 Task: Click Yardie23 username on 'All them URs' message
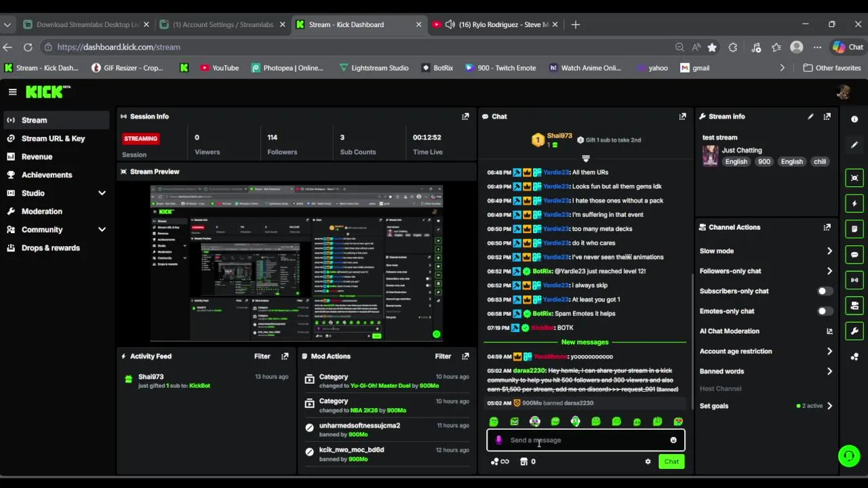[x=556, y=172]
